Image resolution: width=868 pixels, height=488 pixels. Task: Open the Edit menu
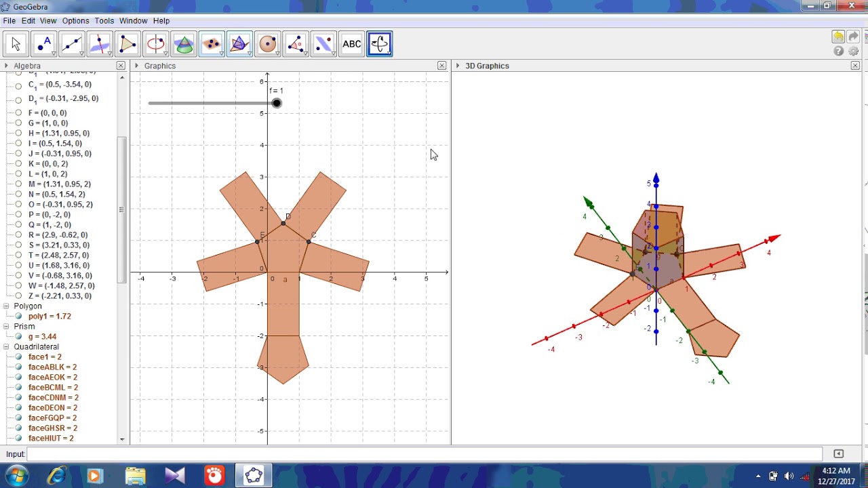[x=28, y=21]
